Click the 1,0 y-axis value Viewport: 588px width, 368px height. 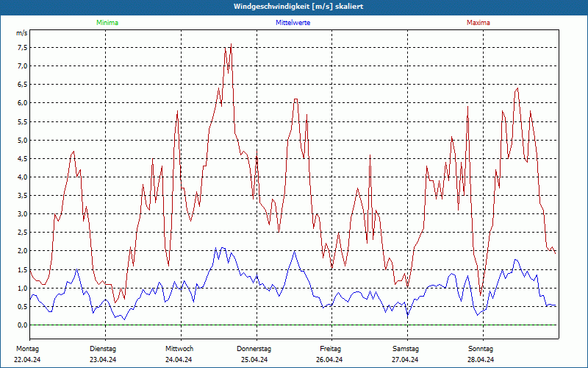(x=22, y=288)
